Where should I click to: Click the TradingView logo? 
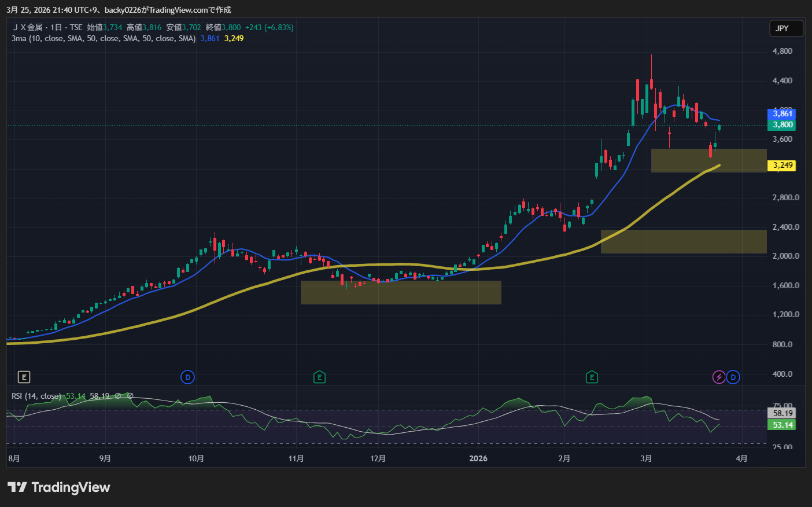59,487
